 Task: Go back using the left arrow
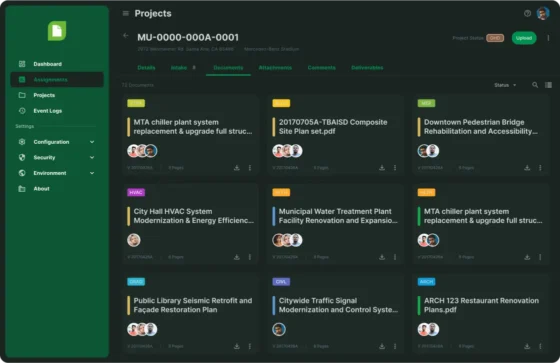pyautogui.click(x=126, y=36)
